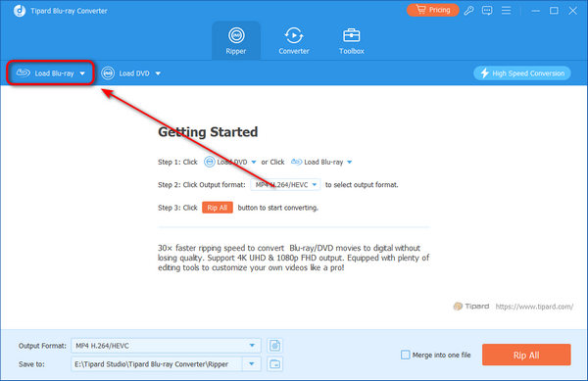Switch to the Converter tab

coord(294,41)
